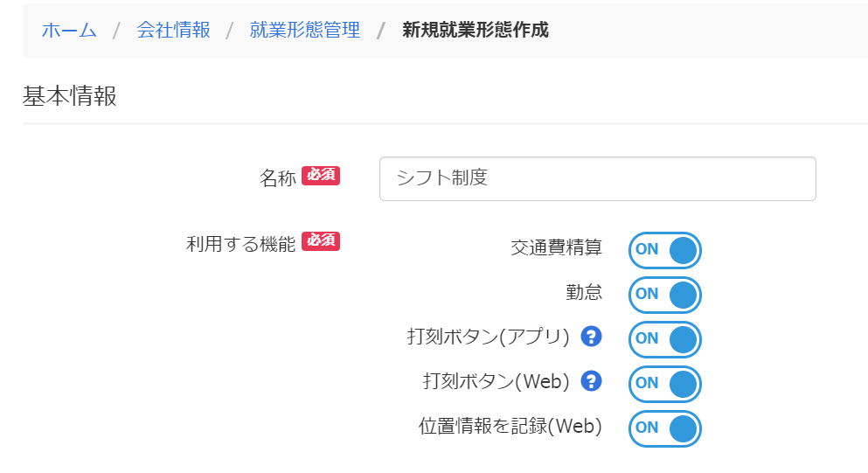Disable 位置情報を記録(Web) toggle
This screenshot has width=868, height=473.
[x=665, y=428]
